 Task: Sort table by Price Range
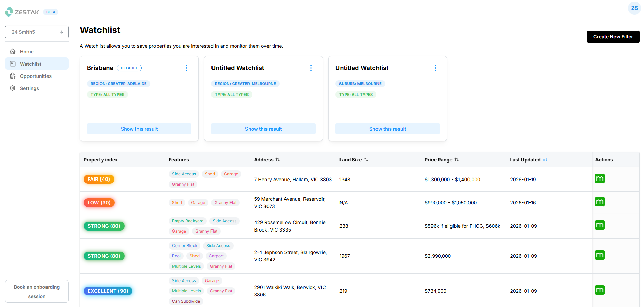tap(457, 159)
